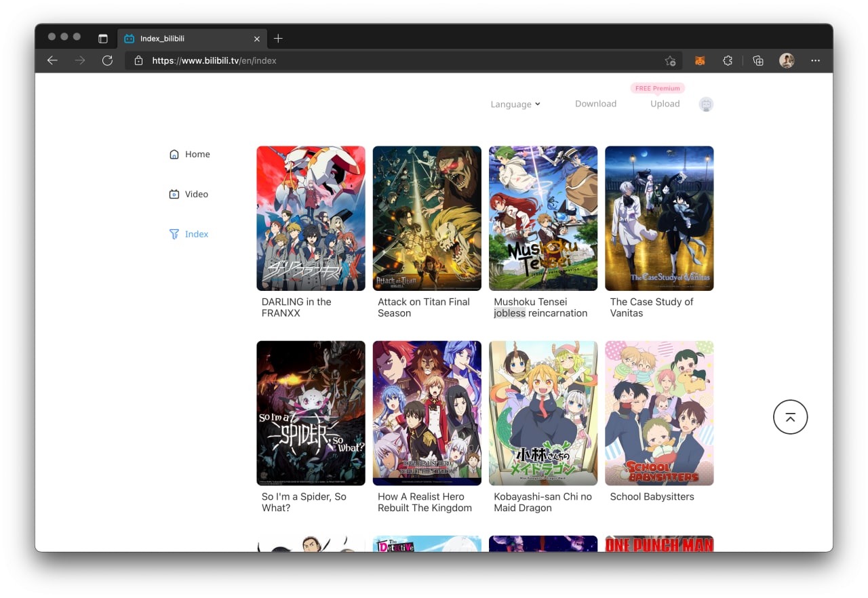Image resolution: width=868 pixels, height=598 pixels.
Task: Open the tab actions menu icon
Action: tap(103, 39)
